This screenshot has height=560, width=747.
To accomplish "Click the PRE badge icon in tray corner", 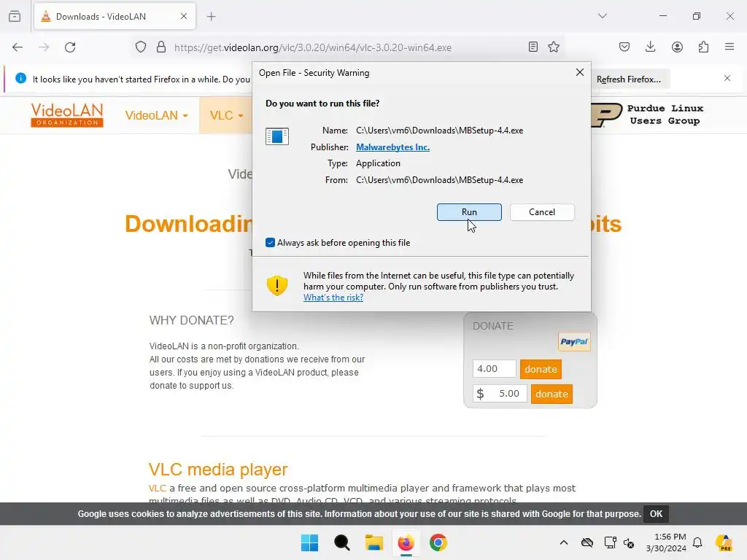I will 724,542.
